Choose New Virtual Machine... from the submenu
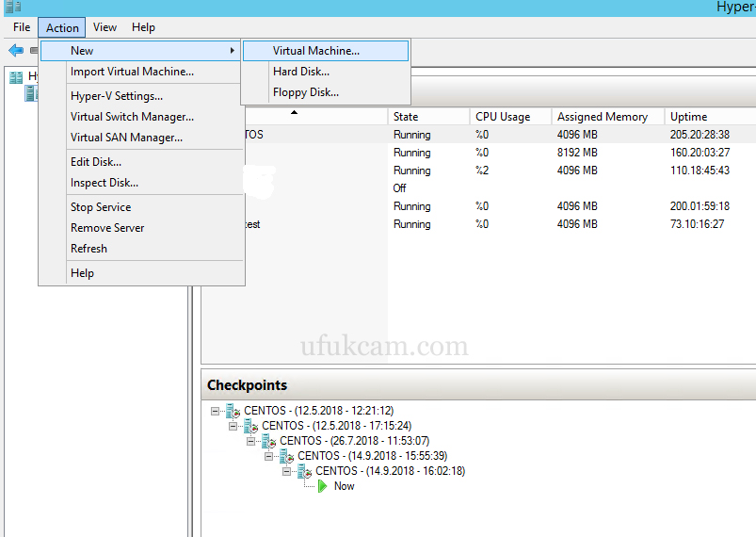The height and width of the screenshot is (537, 756). 326,51
